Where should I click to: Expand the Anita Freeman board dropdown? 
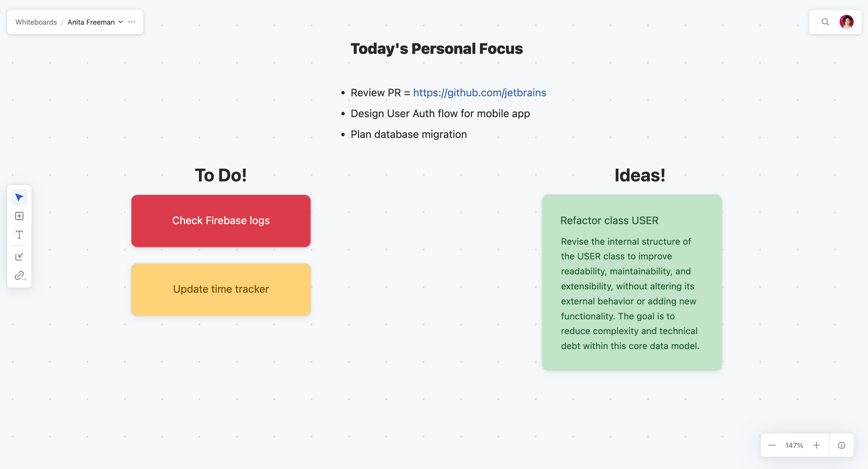click(x=120, y=22)
